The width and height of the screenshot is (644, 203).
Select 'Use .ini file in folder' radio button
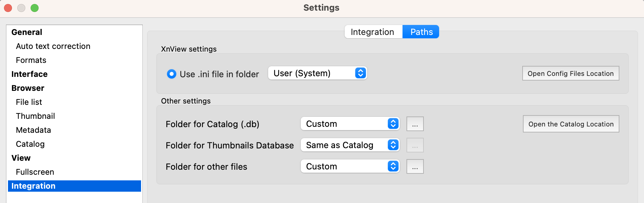click(x=172, y=74)
